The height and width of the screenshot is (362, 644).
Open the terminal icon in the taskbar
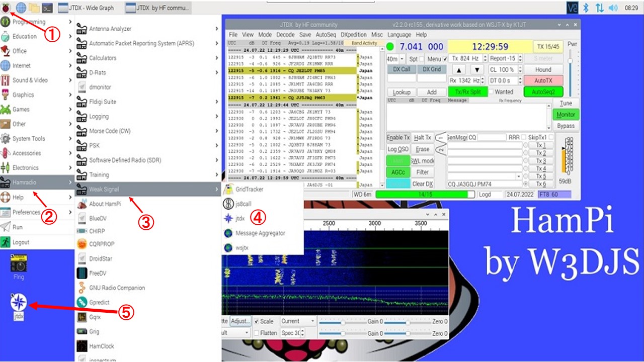pyautogui.click(x=48, y=8)
